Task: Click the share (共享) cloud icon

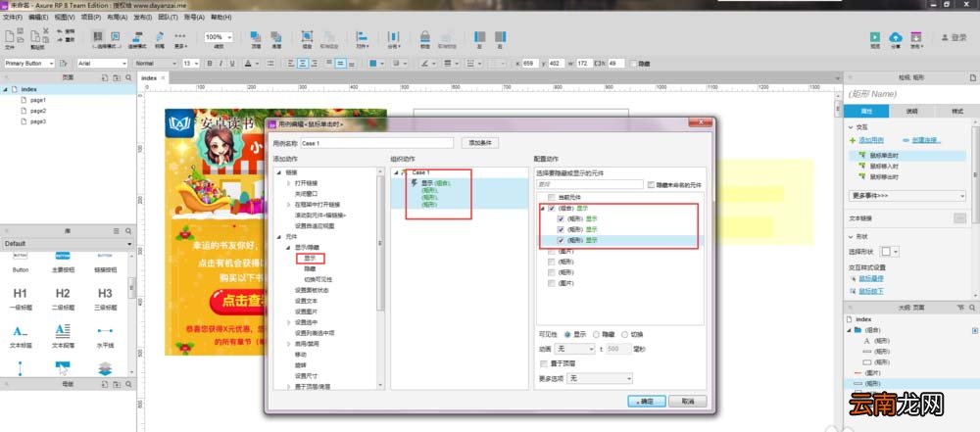Action: (x=895, y=38)
